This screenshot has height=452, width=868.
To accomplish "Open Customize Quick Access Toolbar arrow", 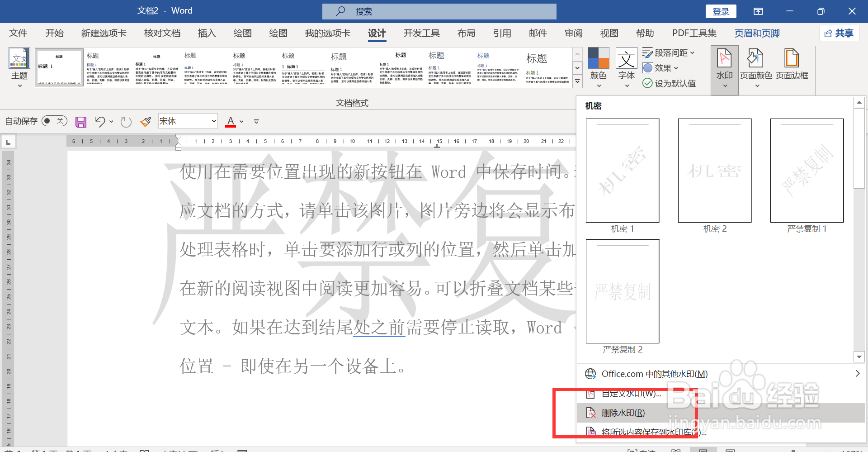I will (x=256, y=121).
